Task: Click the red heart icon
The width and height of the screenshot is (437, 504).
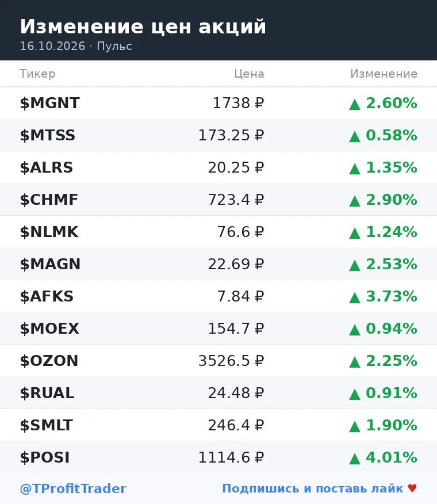Action: pyautogui.click(x=412, y=488)
